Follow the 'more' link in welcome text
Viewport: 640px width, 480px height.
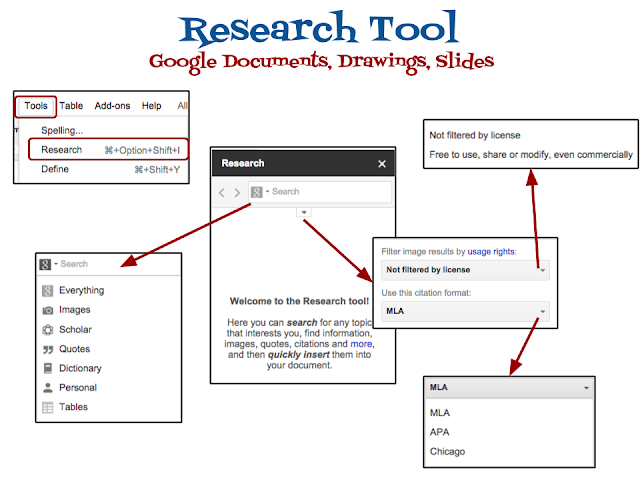pyautogui.click(x=361, y=344)
